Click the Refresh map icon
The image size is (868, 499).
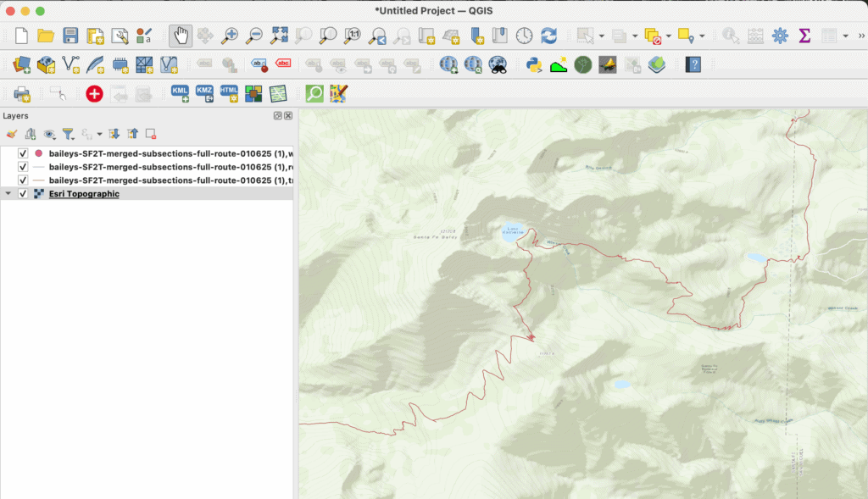click(549, 36)
